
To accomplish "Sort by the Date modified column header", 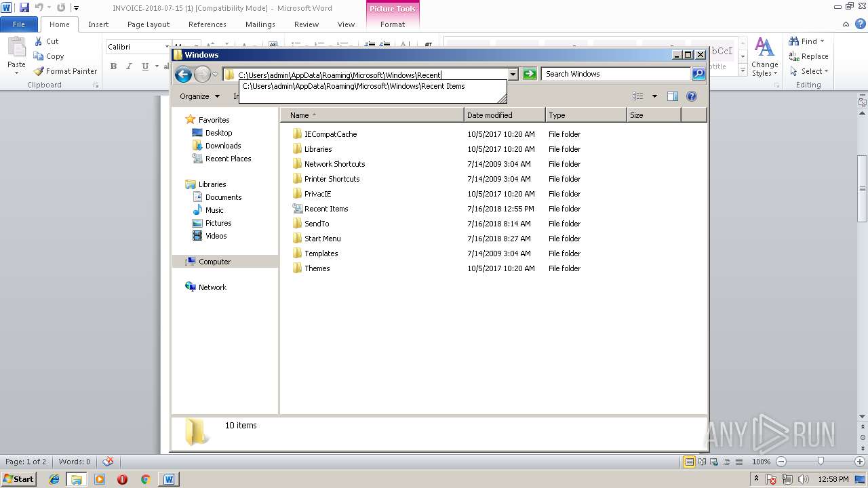I will click(505, 115).
